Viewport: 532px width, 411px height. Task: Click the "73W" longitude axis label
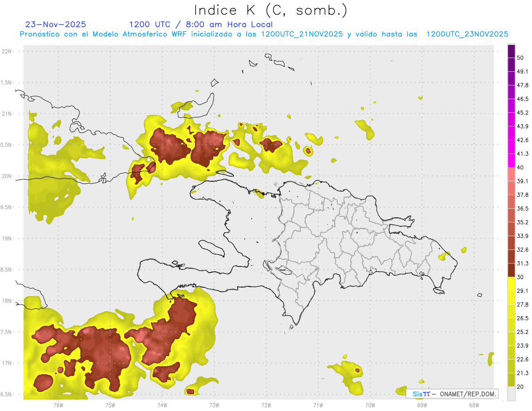point(214,405)
